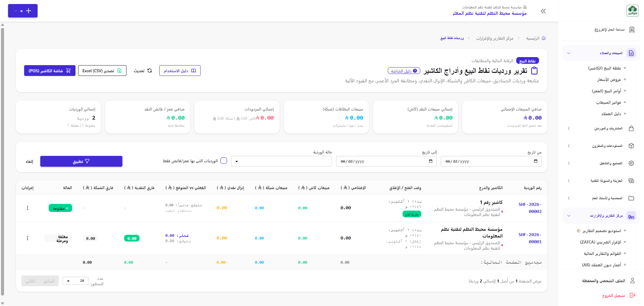Open calendar picker in the 'إلى تاريخ' field
This screenshot has width=644, height=306.
431,161
